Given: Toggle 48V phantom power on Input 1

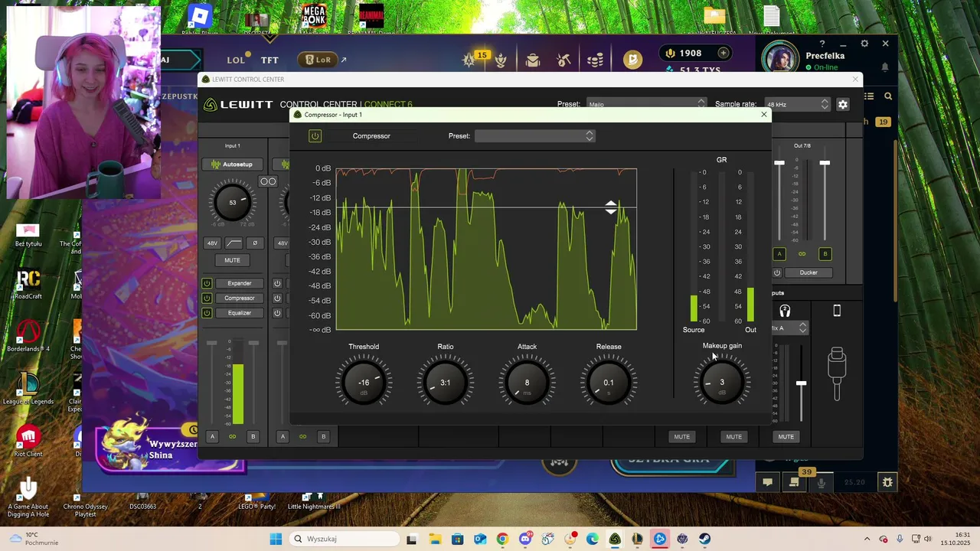Looking at the screenshot, I should pos(212,243).
